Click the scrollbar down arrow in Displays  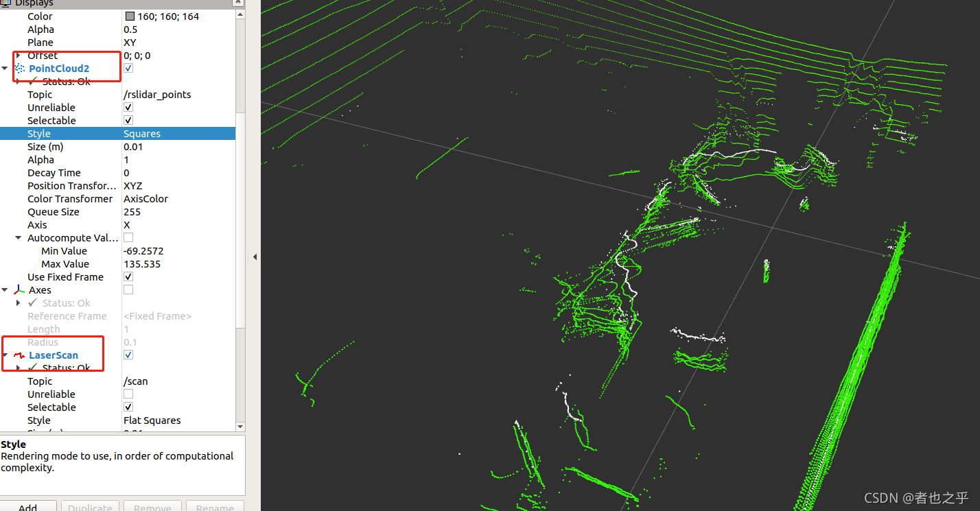[240, 426]
